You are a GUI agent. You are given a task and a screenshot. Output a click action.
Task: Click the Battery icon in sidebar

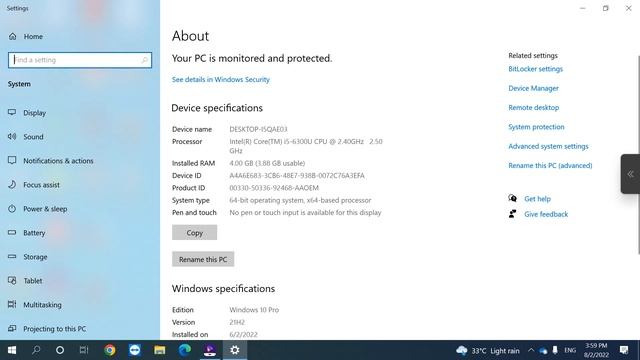pos(12,233)
